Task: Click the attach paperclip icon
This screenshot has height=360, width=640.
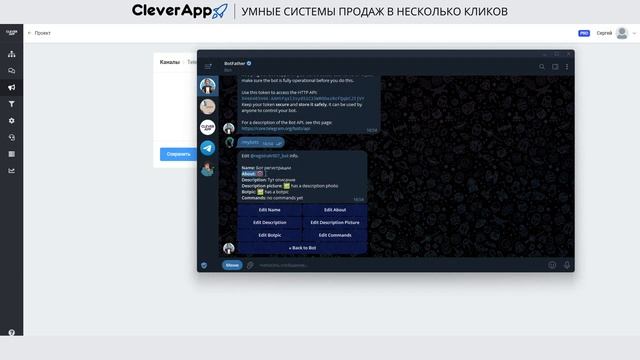Action: point(250,265)
